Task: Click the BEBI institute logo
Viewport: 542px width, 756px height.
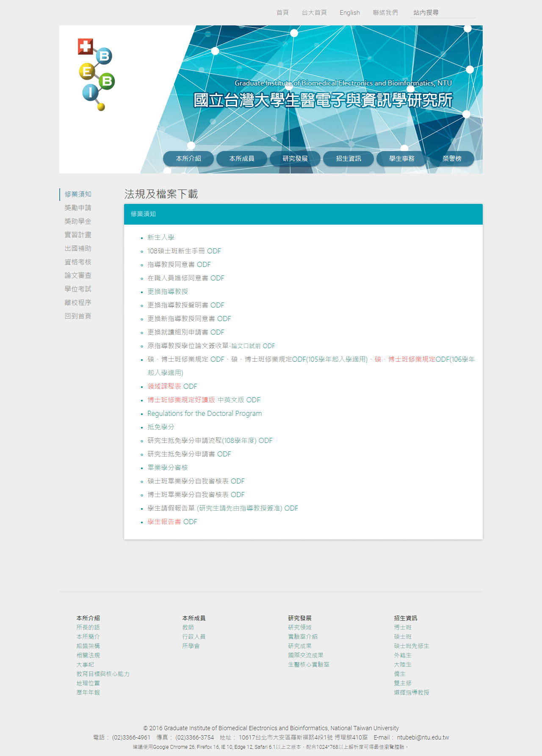Action: pos(97,74)
